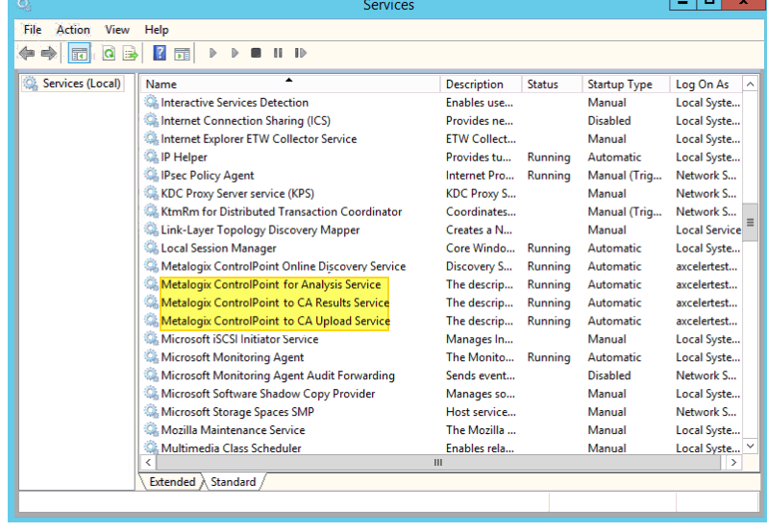
Task: Open the View menu
Action: pyautogui.click(x=117, y=30)
